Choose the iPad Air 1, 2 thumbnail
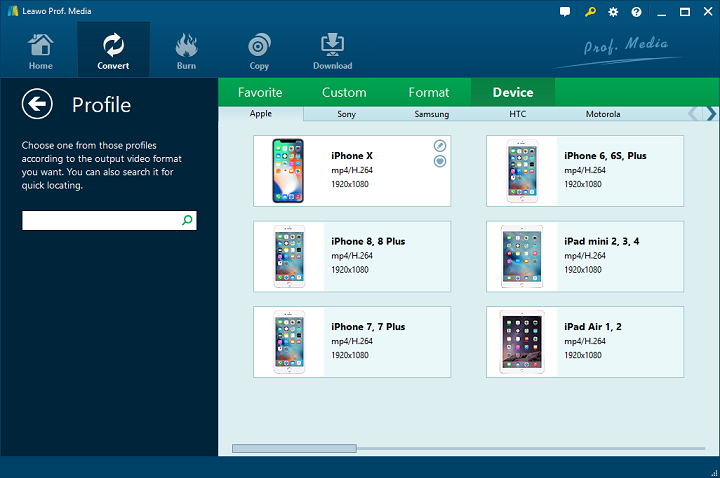 click(x=522, y=342)
